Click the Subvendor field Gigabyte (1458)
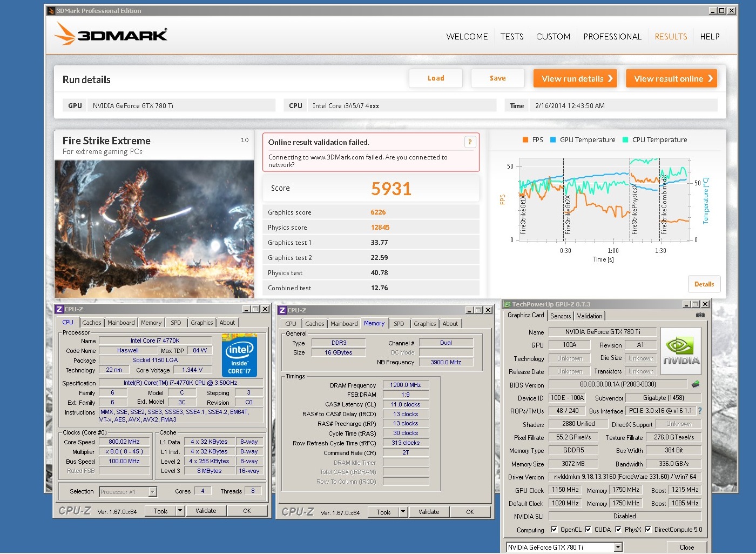 [663, 398]
